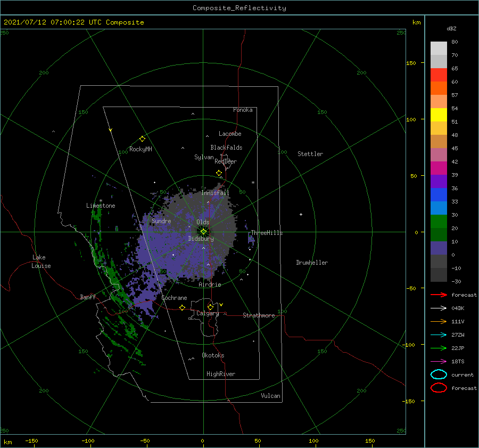Click the Composite_Reflectivity title text

pyautogui.click(x=240, y=8)
